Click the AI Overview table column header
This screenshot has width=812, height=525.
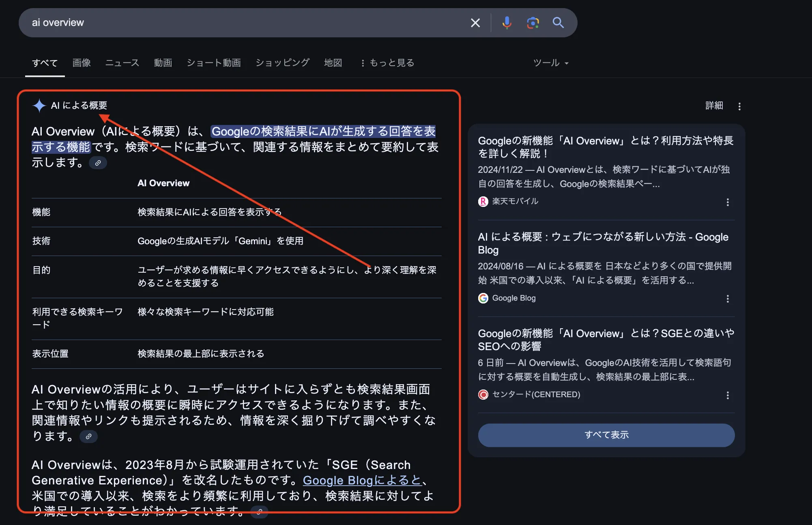163,183
